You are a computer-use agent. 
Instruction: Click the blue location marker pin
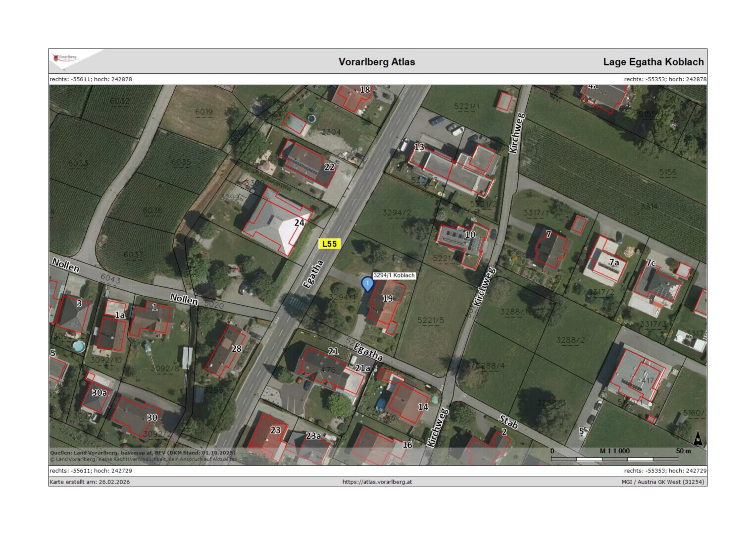pos(367,284)
